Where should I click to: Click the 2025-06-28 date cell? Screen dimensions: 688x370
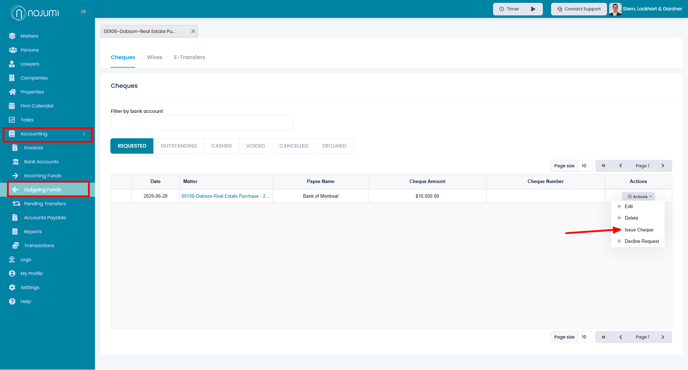tap(155, 196)
